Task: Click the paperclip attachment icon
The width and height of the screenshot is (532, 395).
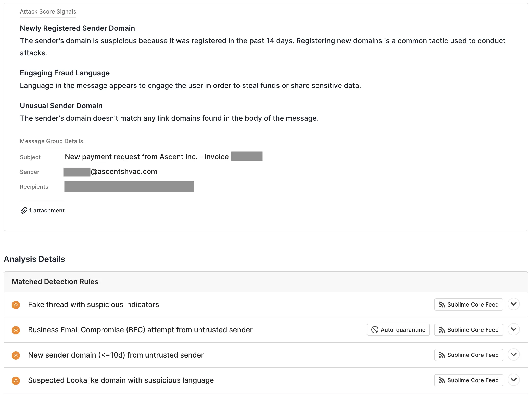Action: click(24, 210)
